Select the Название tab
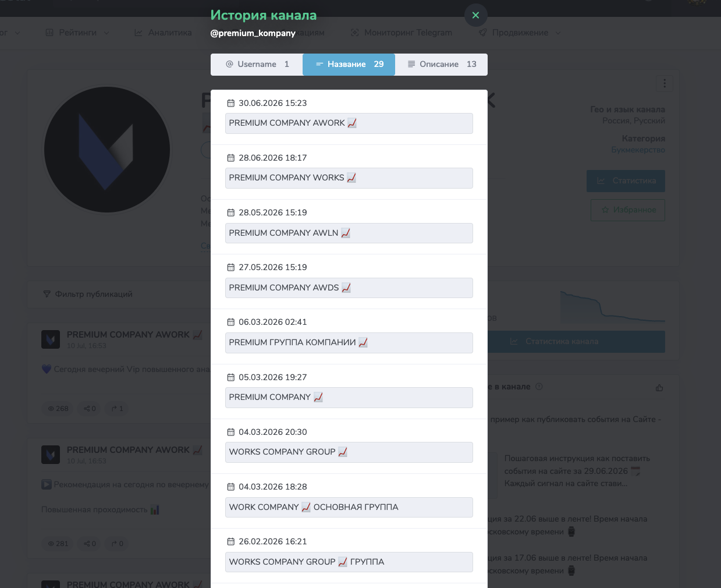 point(349,65)
